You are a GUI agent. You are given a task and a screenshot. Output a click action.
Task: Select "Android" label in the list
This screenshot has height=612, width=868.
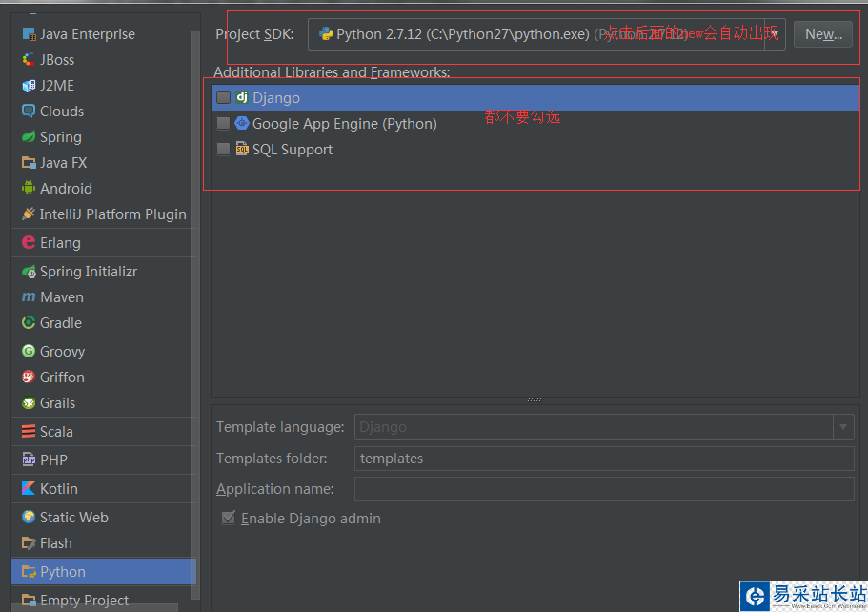pyautogui.click(x=66, y=189)
